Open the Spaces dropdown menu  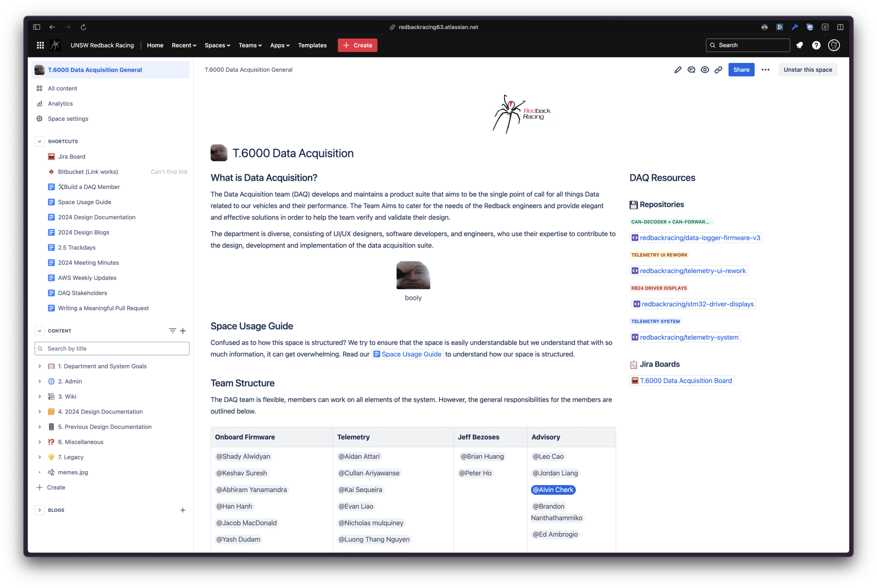pos(217,45)
